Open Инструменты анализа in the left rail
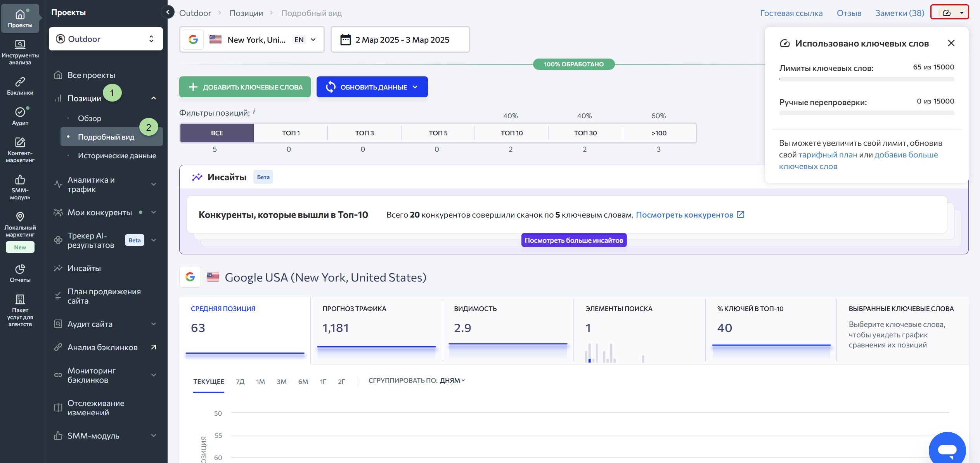Screen dimensions: 980x463 20,52
